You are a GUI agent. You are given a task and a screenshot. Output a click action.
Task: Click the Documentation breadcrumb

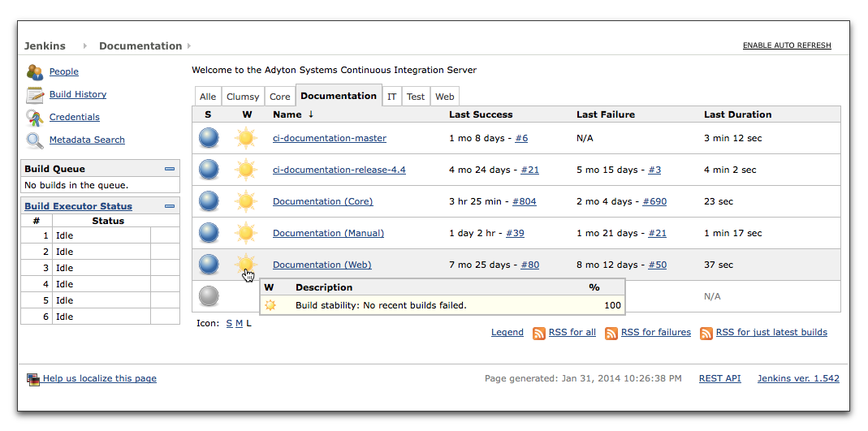(x=140, y=46)
